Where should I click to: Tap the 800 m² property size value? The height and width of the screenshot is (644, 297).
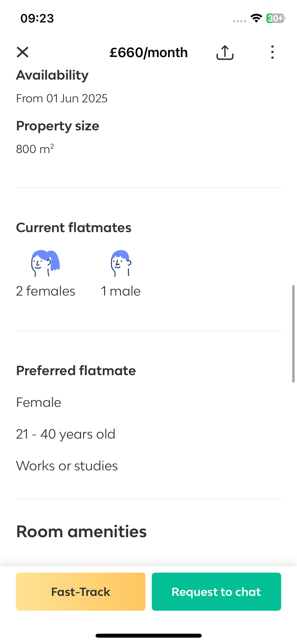pos(35,149)
